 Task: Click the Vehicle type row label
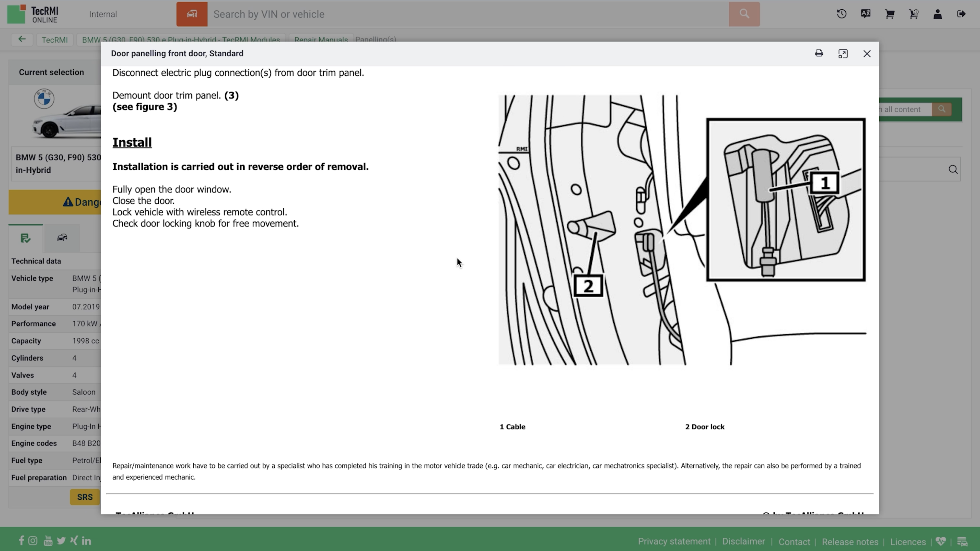point(32,278)
